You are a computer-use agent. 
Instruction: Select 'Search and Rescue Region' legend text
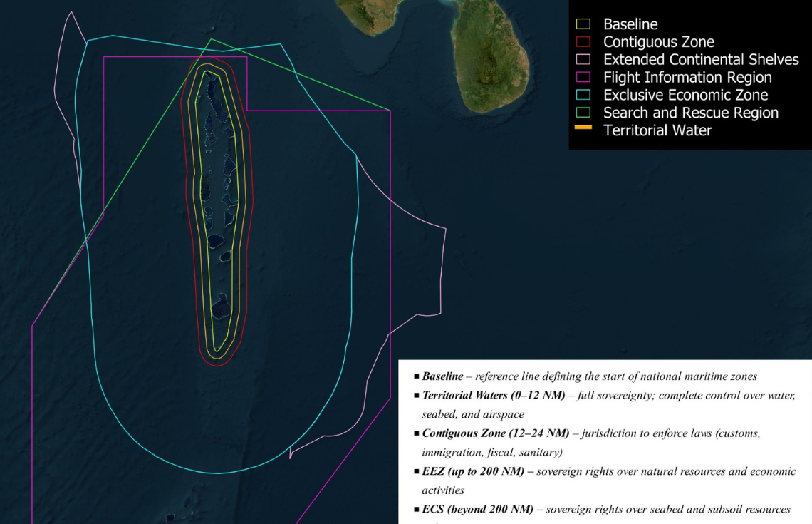click(x=690, y=113)
